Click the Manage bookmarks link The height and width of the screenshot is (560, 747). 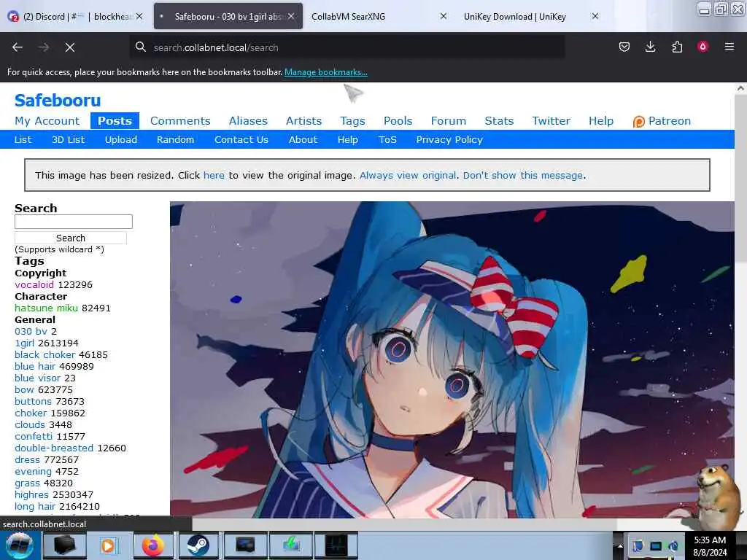tap(326, 72)
